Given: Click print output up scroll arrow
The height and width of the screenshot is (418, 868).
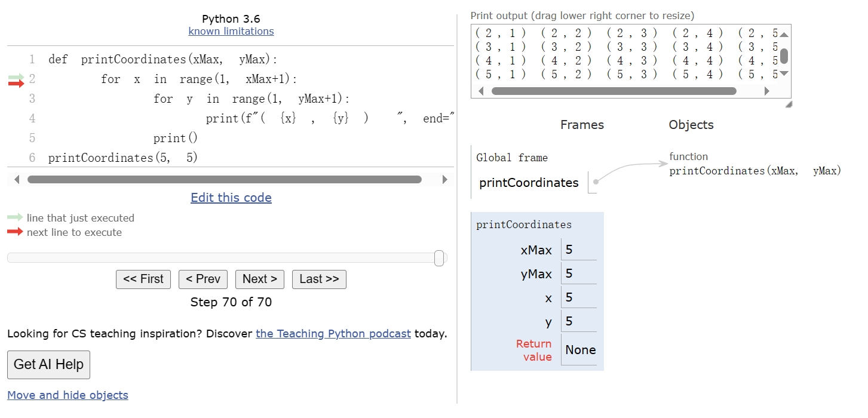Looking at the screenshot, I should tap(784, 33).
